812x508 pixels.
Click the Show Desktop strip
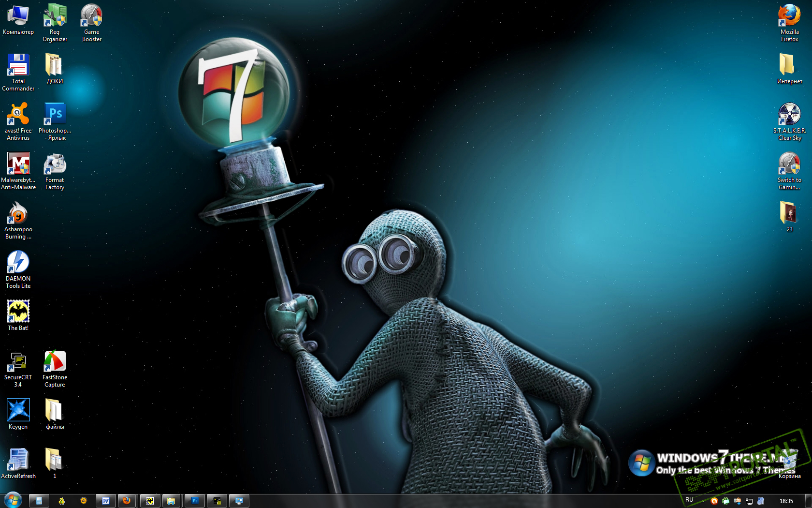[x=809, y=501]
